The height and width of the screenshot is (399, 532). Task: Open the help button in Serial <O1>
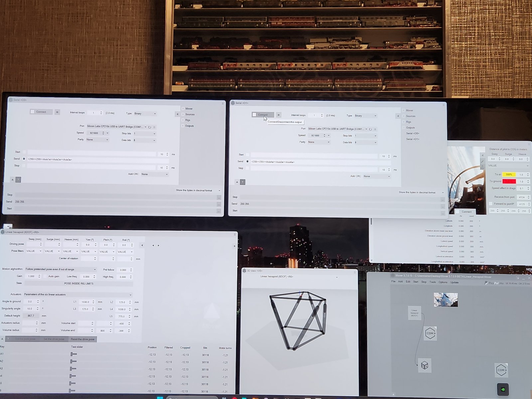[x=243, y=182]
